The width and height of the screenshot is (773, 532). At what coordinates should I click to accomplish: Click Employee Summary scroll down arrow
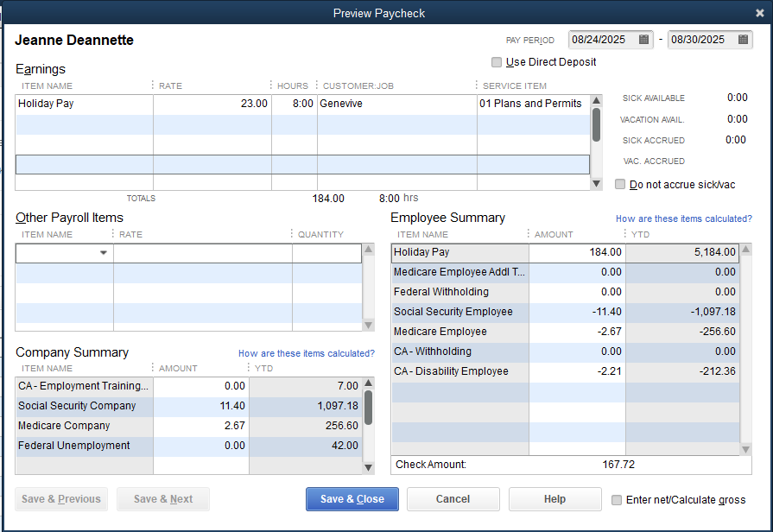point(746,450)
